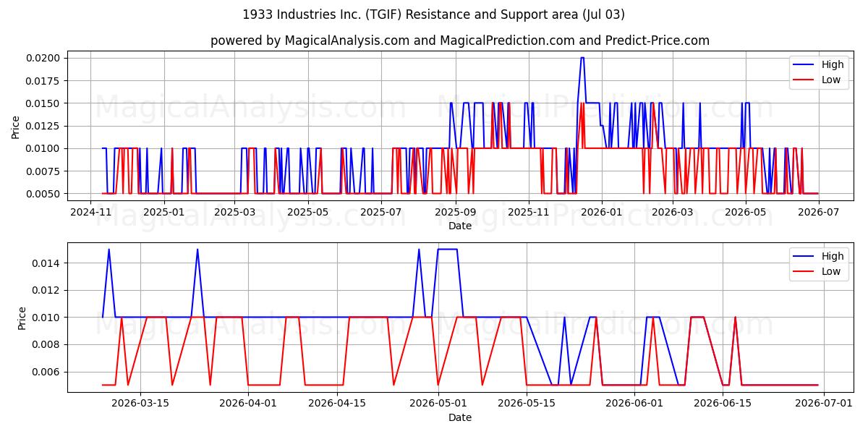Click the top chart y-axis value '0.0200'
868x434 pixels.
[x=45, y=58]
